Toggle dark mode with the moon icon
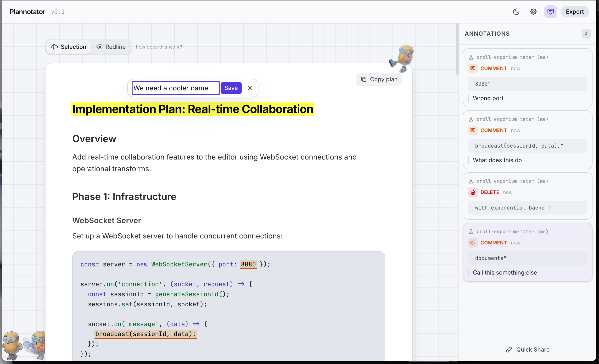This screenshot has height=364, width=599. [x=516, y=11]
